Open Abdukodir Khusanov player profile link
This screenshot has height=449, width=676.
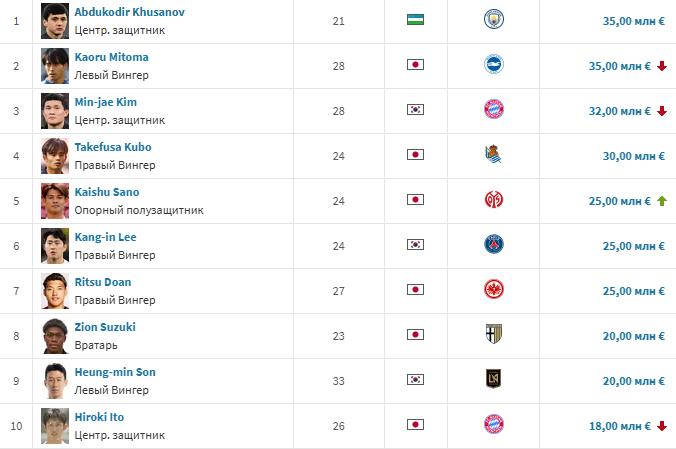(129, 12)
